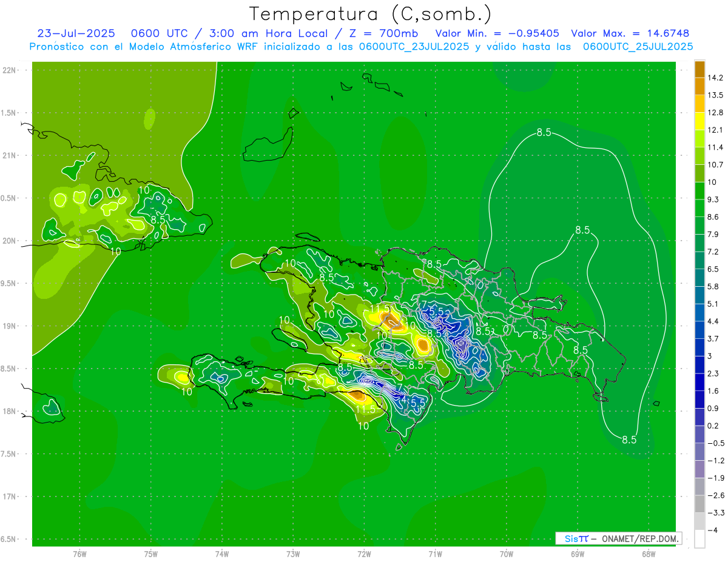Pick the orange swatch between 13.5 and 14.2
The height and width of the screenshot is (562, 728).
coord(699,86)
